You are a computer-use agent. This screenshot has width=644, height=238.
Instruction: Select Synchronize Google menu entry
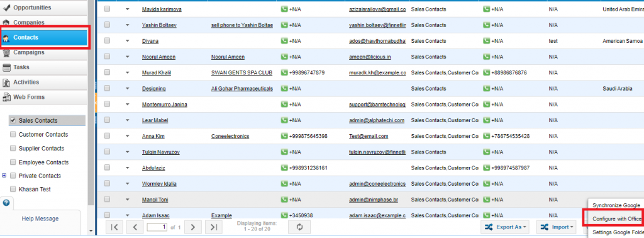click(x=616, y=205)
